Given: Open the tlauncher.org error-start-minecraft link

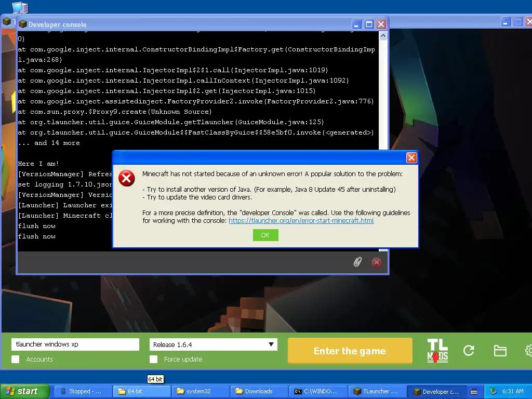Looking at the screenshot, I should pos(301,220).
